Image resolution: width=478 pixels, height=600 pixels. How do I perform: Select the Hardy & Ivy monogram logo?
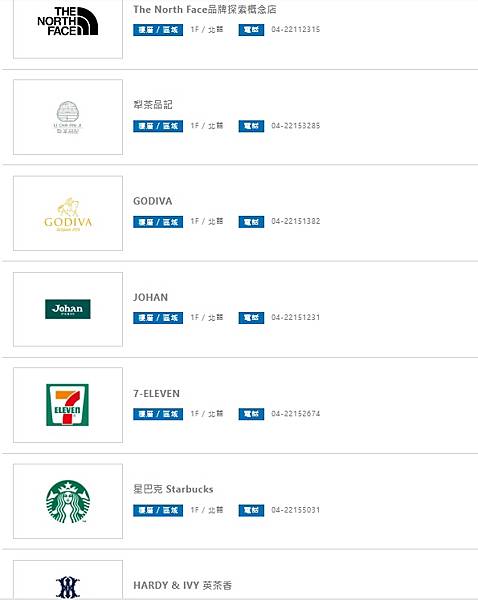(x=68, y=587)
